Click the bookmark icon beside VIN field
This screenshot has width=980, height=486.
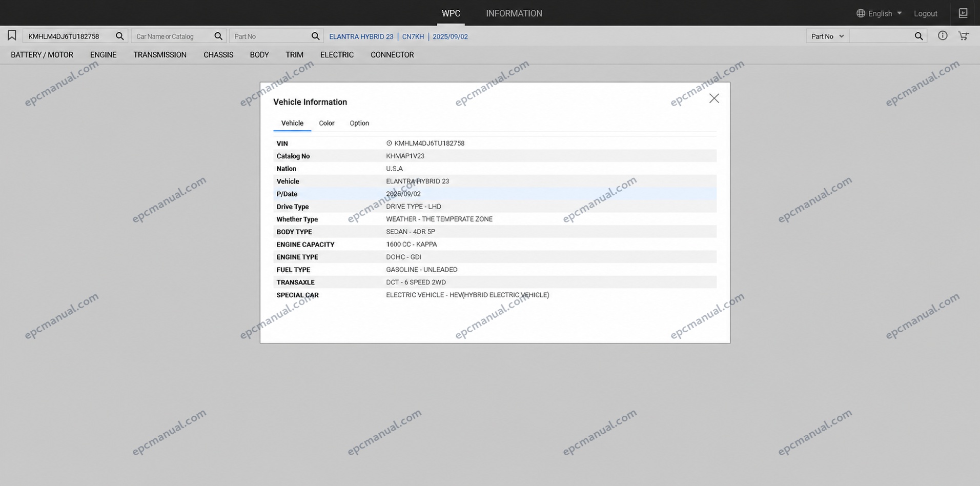12,35
